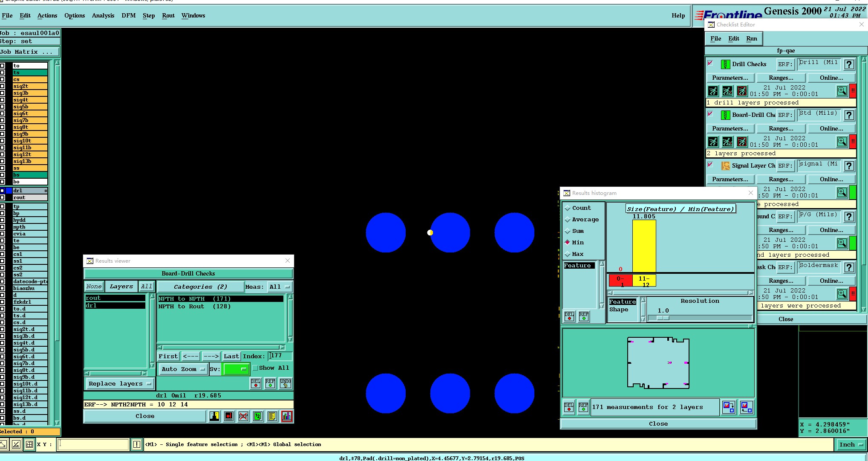Click second run icon under Drill Checks
Viewport: 868px width, 461px height.
click(727, 91)
